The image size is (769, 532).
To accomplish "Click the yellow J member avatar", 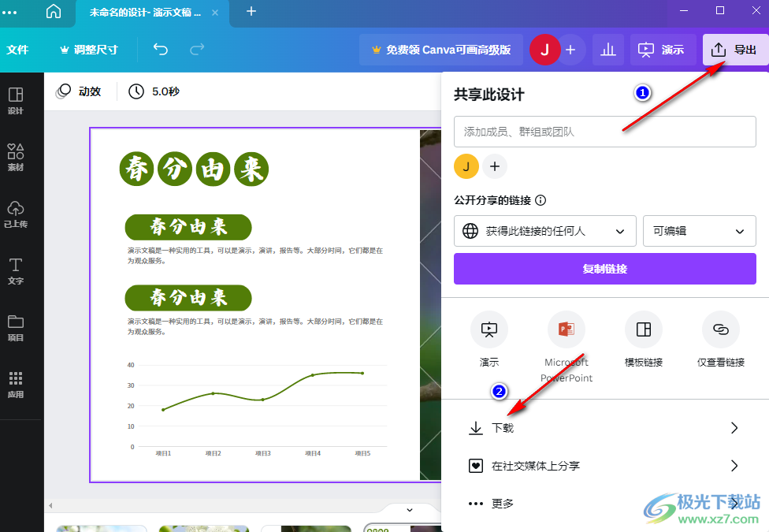I will pos(466,166).
